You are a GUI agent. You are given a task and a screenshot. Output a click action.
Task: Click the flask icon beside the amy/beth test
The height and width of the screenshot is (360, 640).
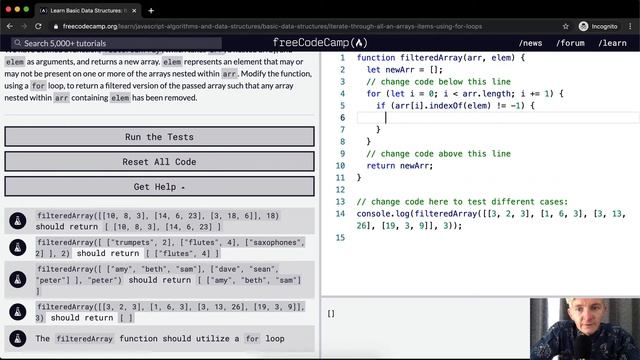(x=18, y=280)
